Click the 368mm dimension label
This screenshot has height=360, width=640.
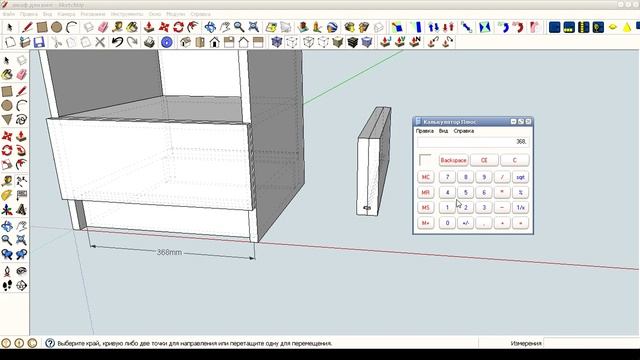[169, 252]
